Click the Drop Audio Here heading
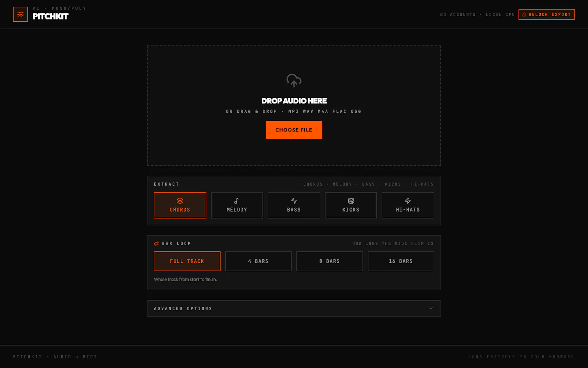This screenshot has height=368, width=588. (x=294, y=101)
